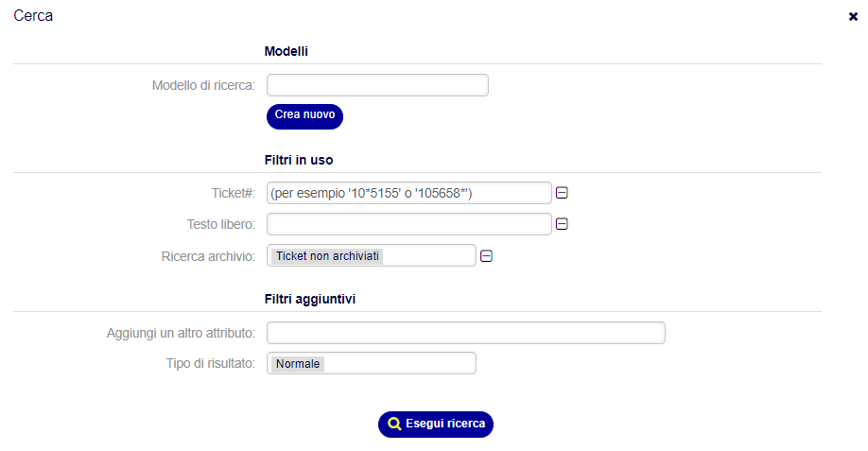The height and width of the screenshot is (451, 868).
Task: Select the 'Normale' result type chip
Action: [x=298, y=364]
